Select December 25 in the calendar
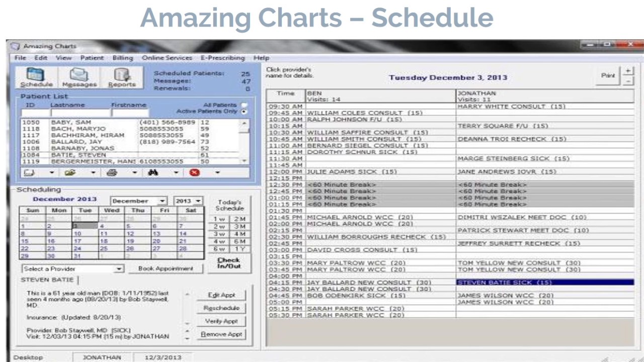 click(112, 248)
